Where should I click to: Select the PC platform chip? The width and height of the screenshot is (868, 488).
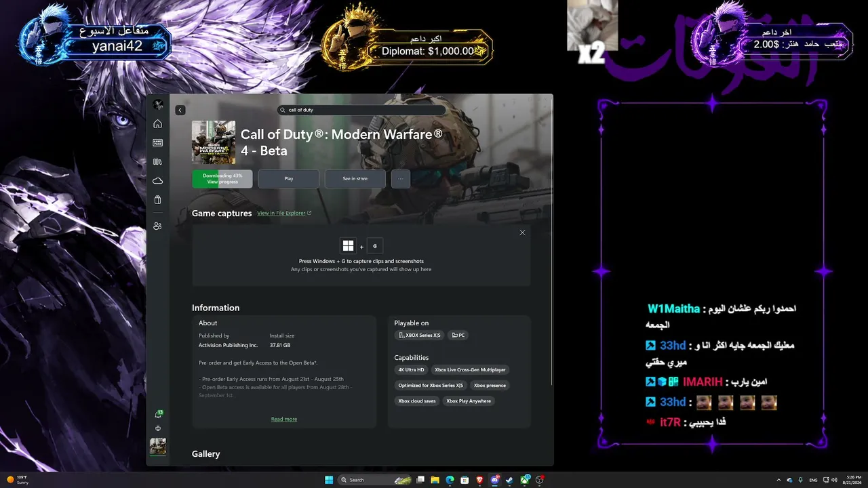click(x=458, y=335)
